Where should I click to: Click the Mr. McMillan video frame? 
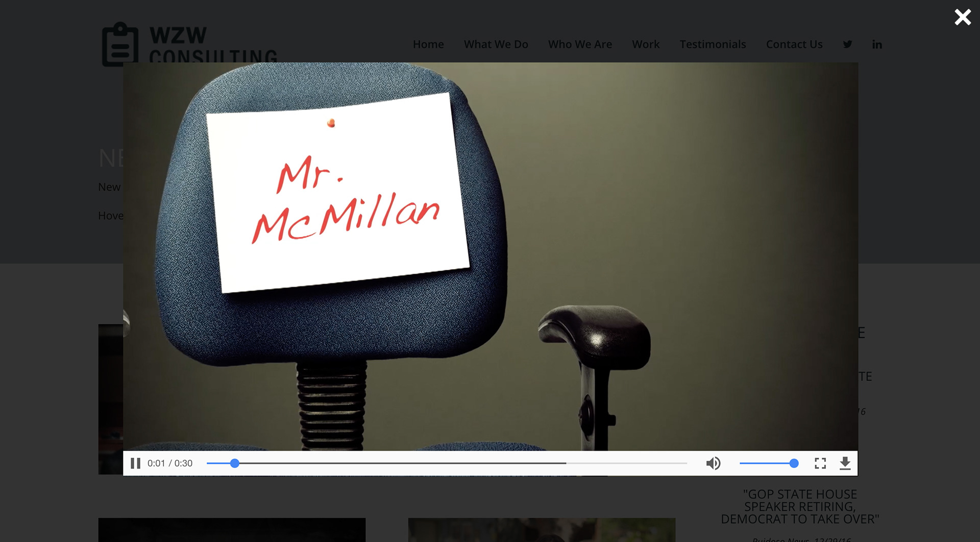click(x=490, y=256)
